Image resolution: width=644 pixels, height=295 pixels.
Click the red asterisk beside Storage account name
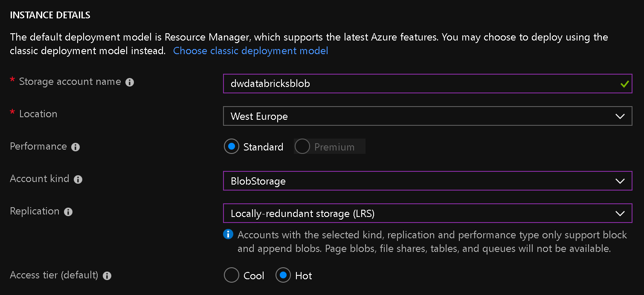tap(12, 79)
